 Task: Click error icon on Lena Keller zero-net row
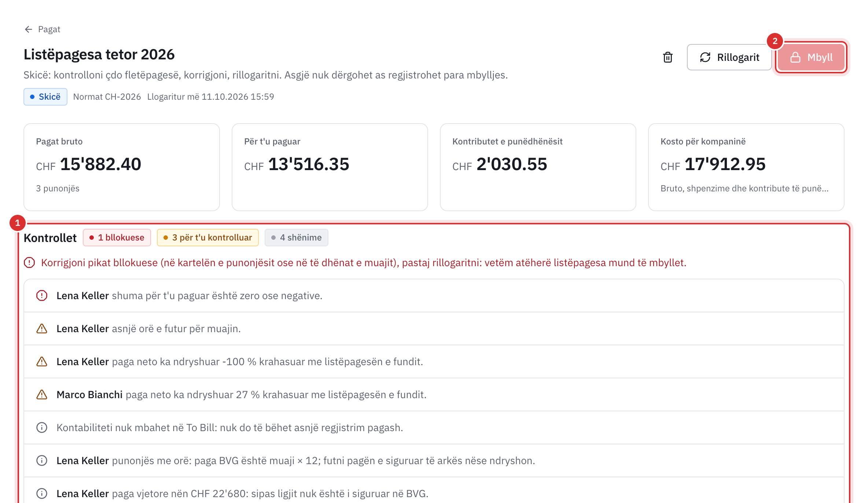(42, 295)
